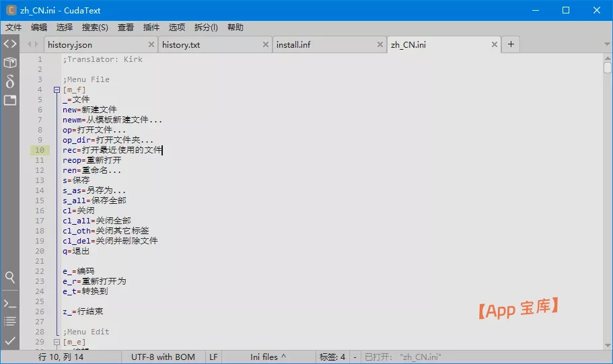Open the Output list panel icon
The image size is (613, 364).
[x=10, y=322]
